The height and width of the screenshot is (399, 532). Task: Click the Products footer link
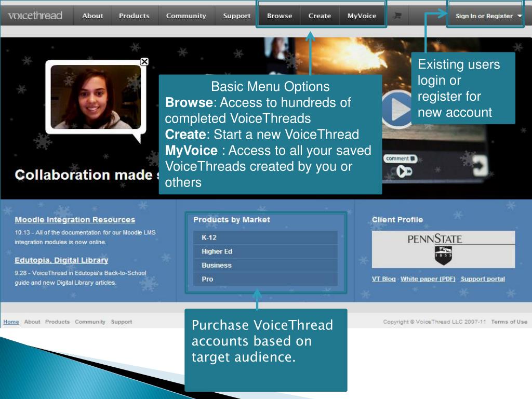(x=57, y=322)
